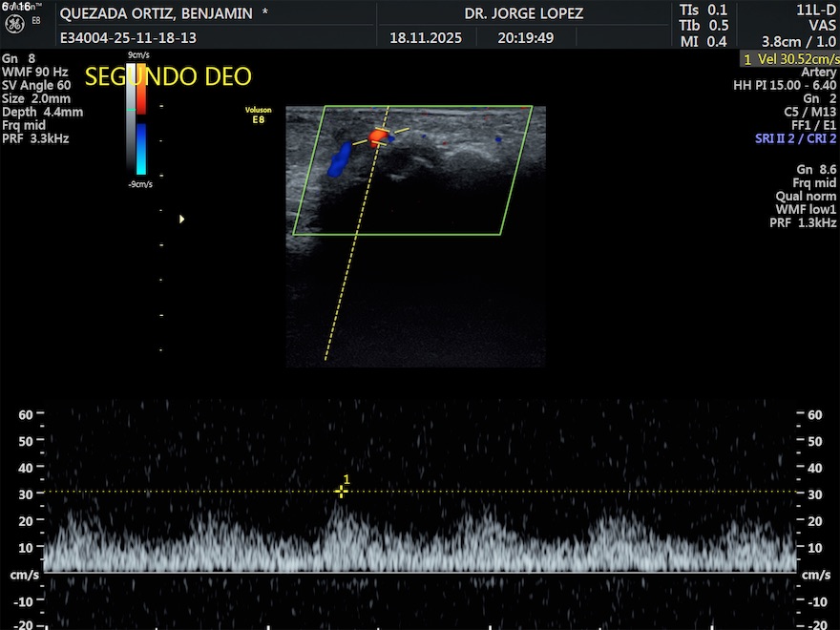
Task: Click the sample volume gate on the vessel
Action: [380, 136]
